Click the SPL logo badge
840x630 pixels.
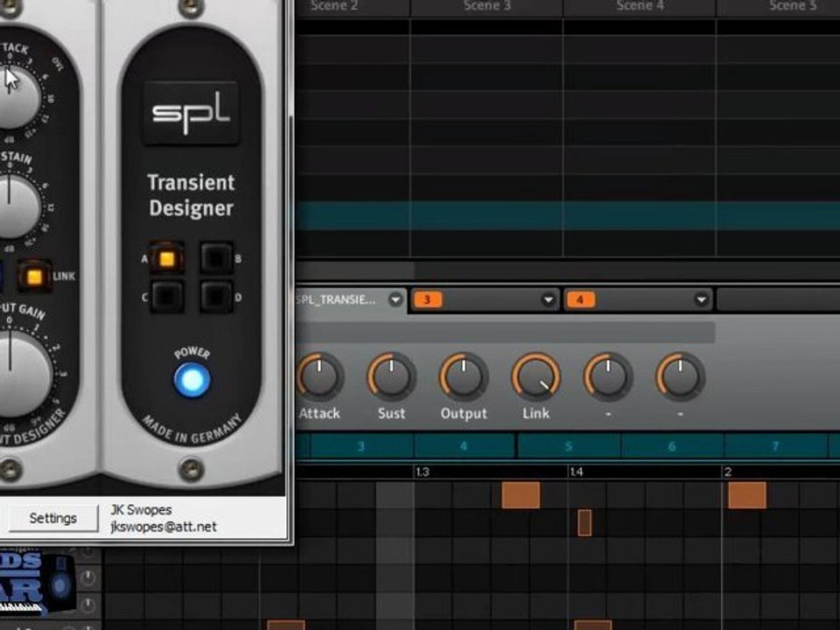tap(192, 113)
